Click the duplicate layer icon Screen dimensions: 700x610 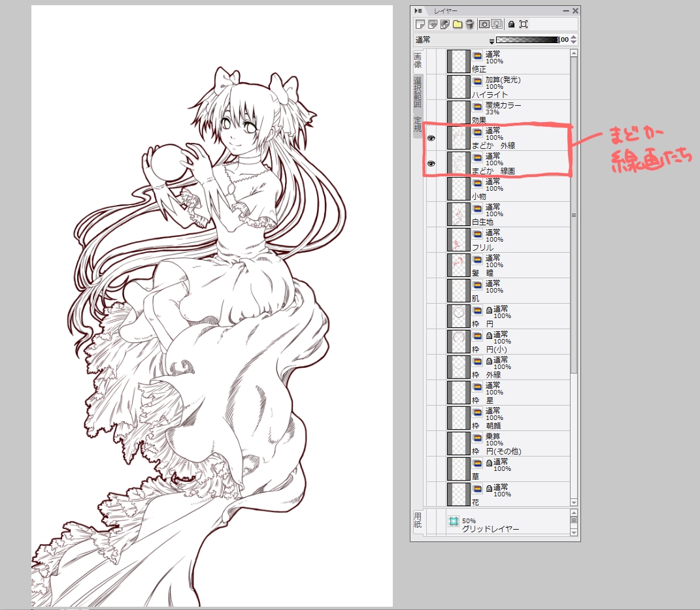click(x=433, y=24)
